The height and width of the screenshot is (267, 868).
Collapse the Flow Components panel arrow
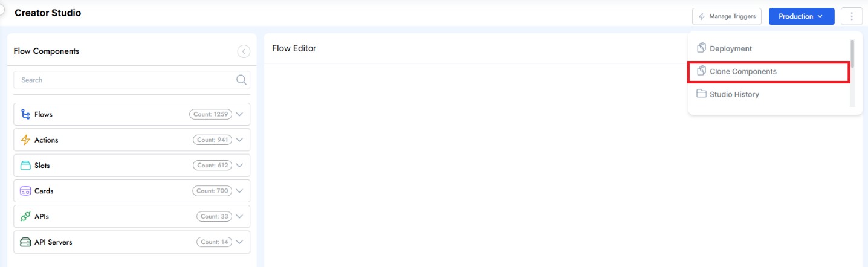244,51
